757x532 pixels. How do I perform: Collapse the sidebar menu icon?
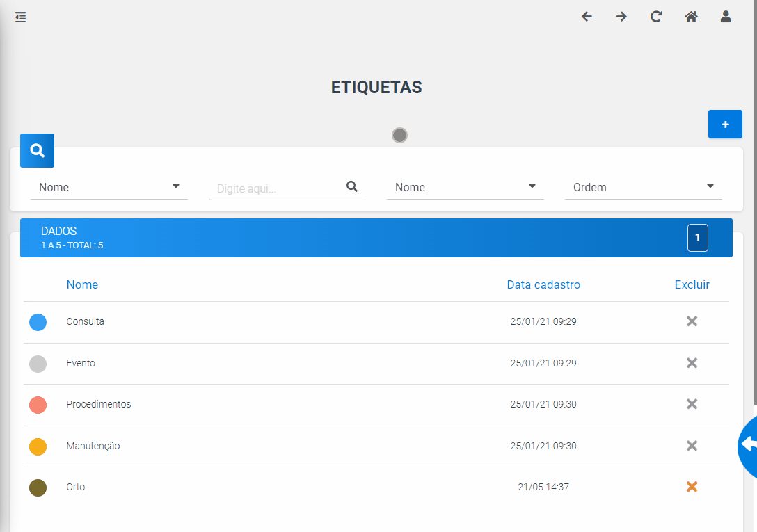pyautogui.click(x=20, y=17)
